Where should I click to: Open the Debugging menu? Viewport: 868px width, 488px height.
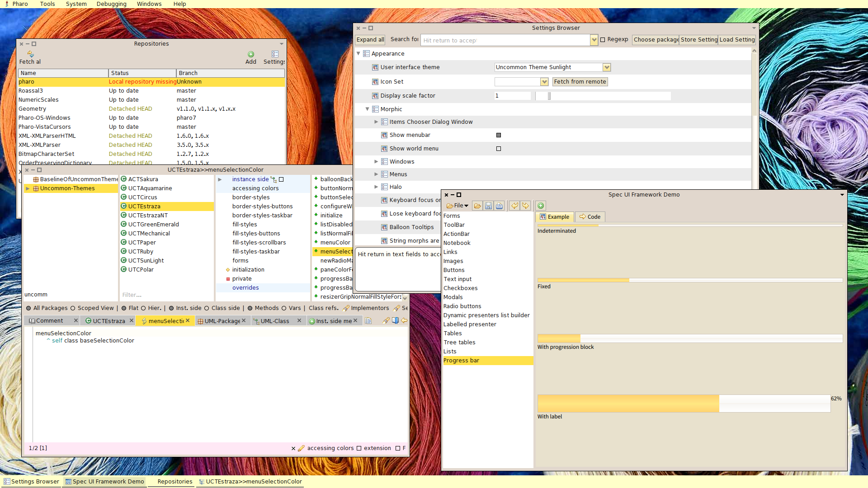(x=111, y=4)
